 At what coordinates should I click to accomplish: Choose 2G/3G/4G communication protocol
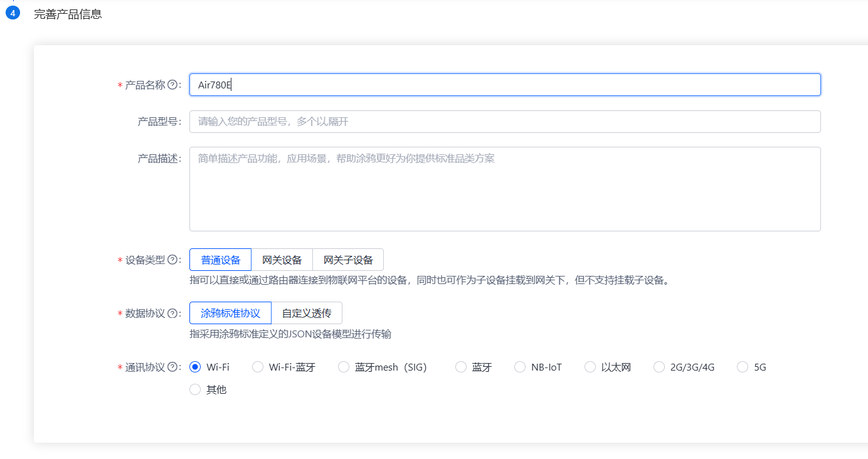tap(659, 367)
